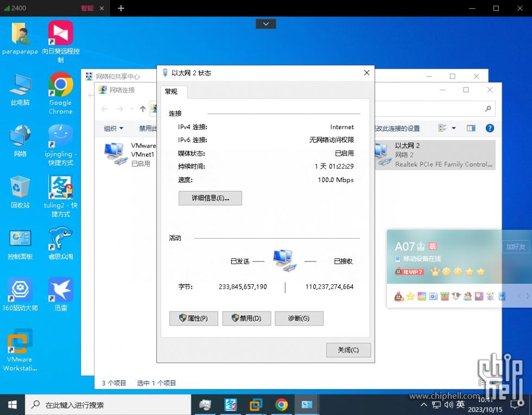Select VMware VMnet1 adapter item
Viewport: 532px width, 415px height.
[x=130, y=155]
